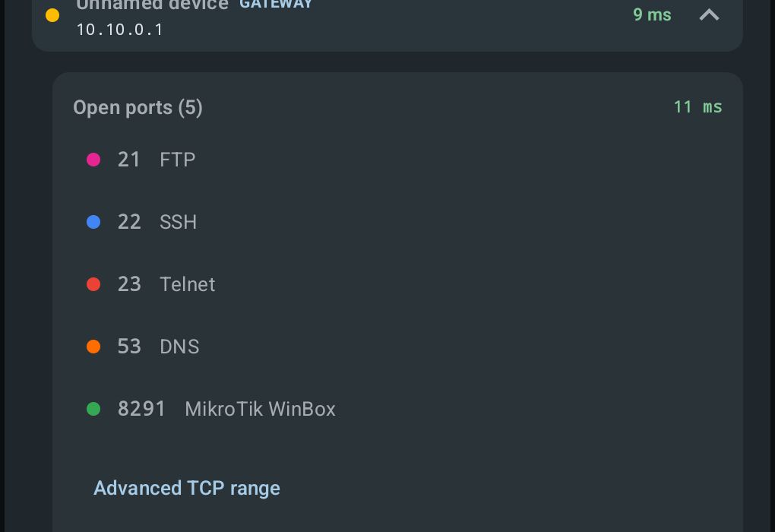Click the blue dot beside port 22
The width and height of the screenshot is (775, 532).
[93, 222]
